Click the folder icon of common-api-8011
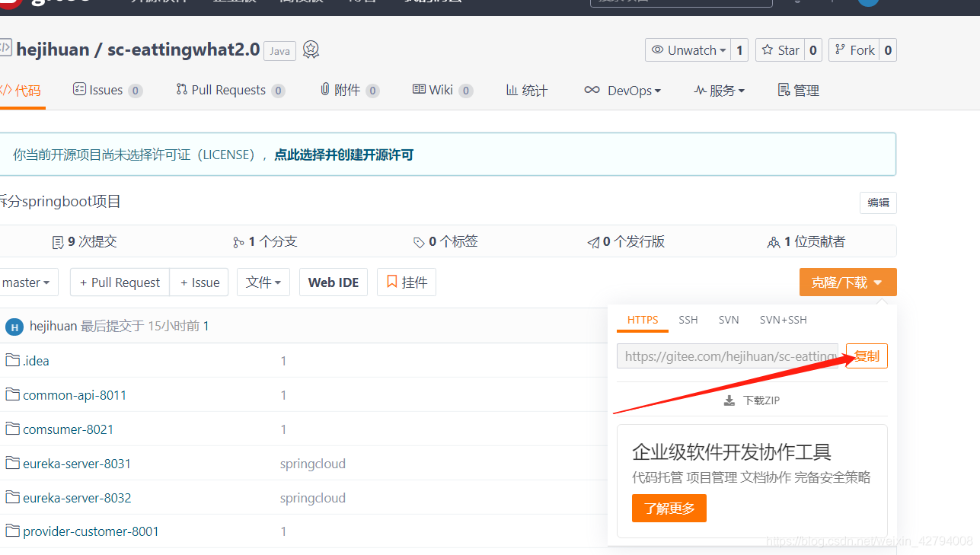This screenshot has width=980, height=555. pos(12,394)
